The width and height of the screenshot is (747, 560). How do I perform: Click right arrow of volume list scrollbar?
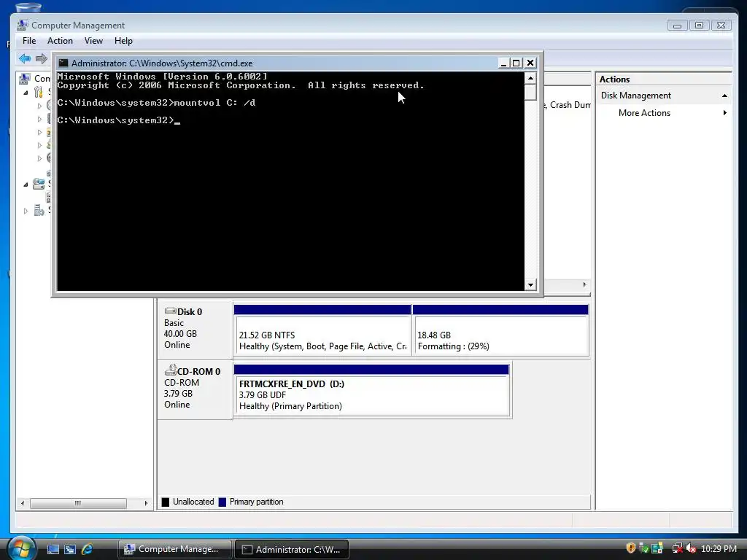point(584,285)
